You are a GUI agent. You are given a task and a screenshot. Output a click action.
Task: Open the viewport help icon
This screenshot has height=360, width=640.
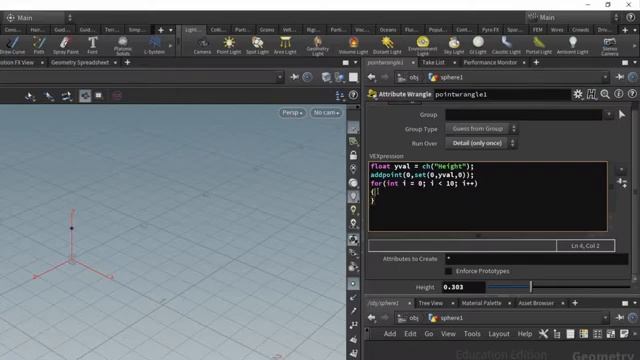click(353, 95)
